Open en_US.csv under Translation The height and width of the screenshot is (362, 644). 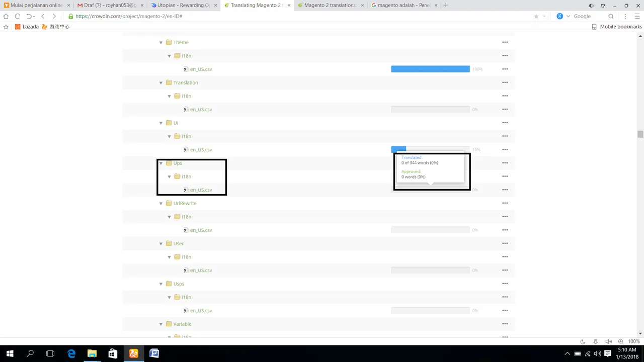pos(201,109)
